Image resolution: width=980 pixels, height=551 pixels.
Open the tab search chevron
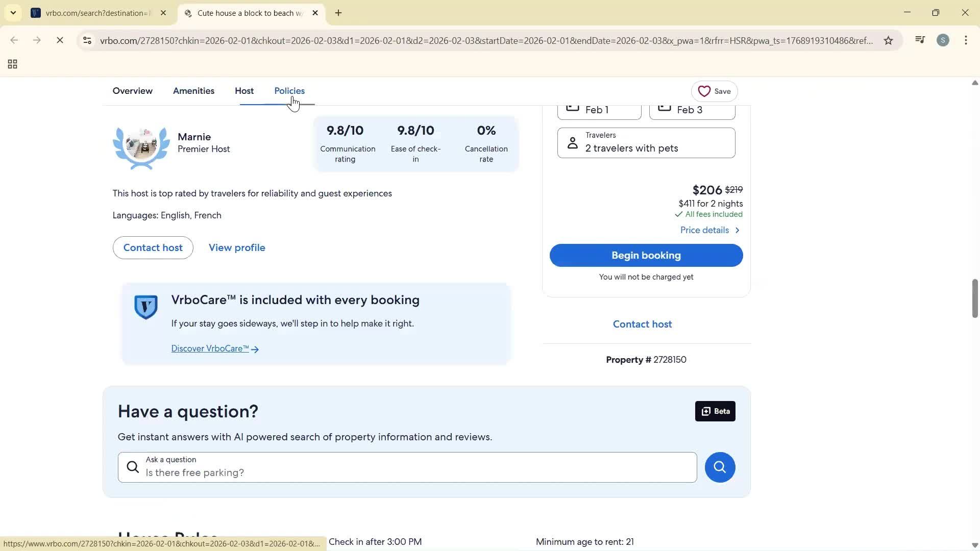coord(13,13)
